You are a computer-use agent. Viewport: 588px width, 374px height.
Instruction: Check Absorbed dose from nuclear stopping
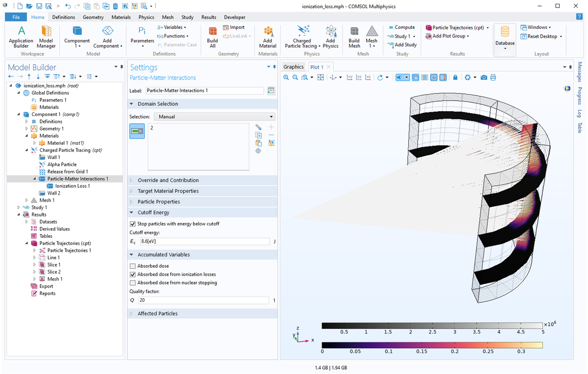point(133,283)
